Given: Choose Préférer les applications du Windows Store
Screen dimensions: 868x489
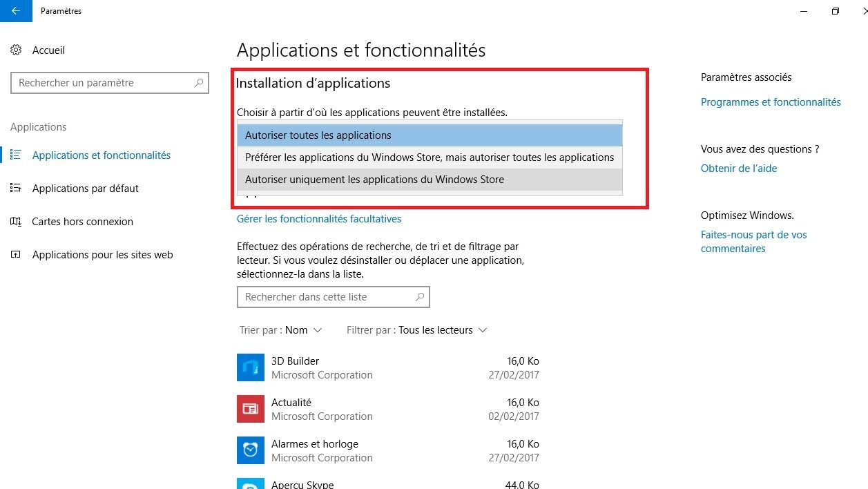Looking at the screenshot, I should point(430,157).
